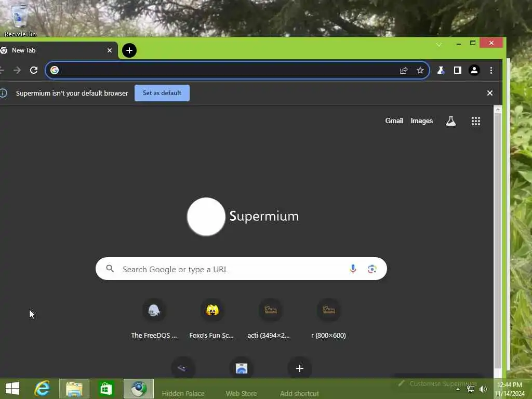Expand the tab search chevron

tap(438, 45)
